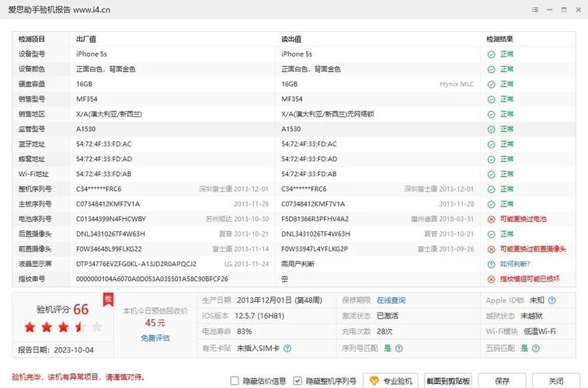Click the red X icon for 指纹串号 row
The width and height of the screenshot is (588, 388).
click(491, 279)
